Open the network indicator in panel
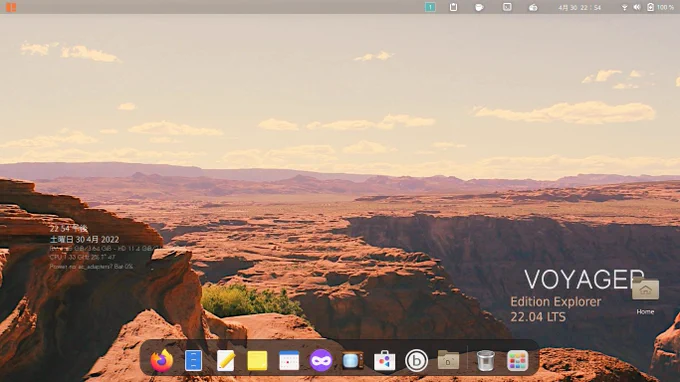Screen dimensions: 680x382 tap(624, 7)
